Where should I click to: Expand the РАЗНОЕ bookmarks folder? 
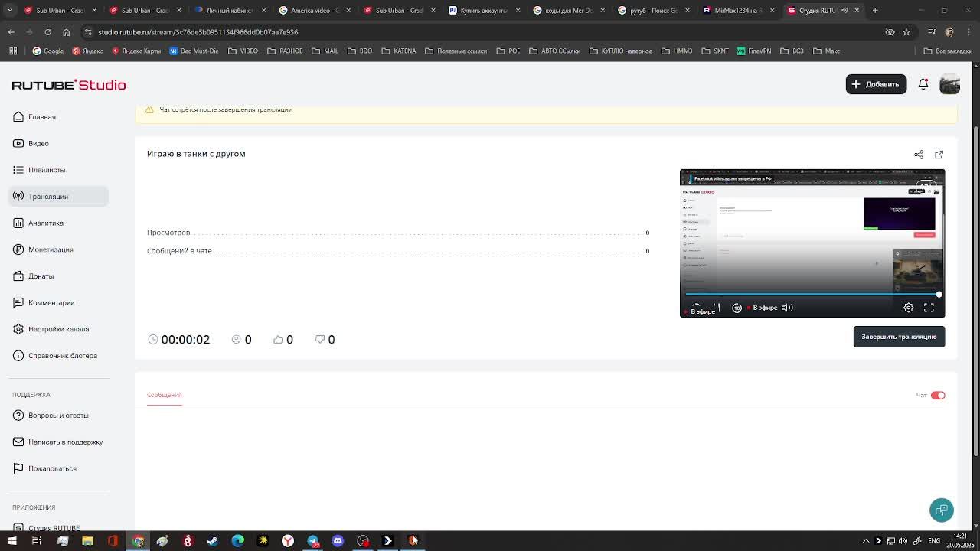click(x=285, y=51)
